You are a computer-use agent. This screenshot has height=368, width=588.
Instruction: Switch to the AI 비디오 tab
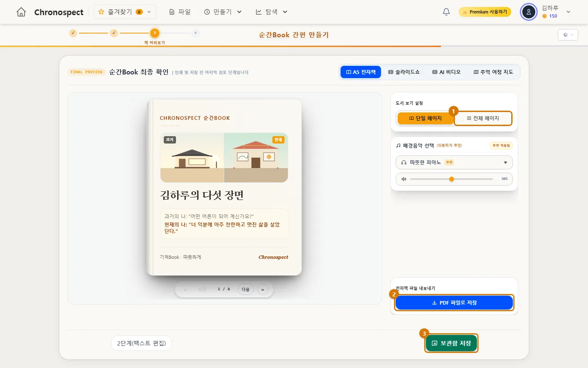tap(446, 72)
